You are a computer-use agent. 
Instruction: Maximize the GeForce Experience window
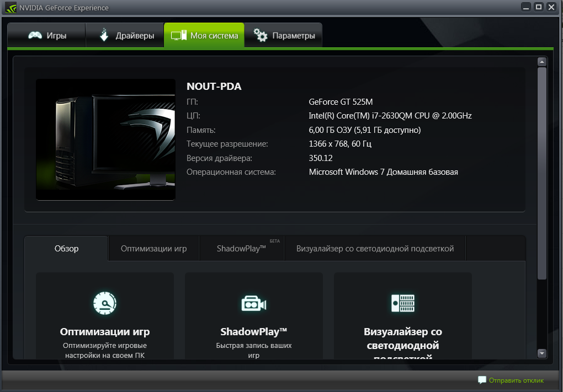click(x=539, y=7)
